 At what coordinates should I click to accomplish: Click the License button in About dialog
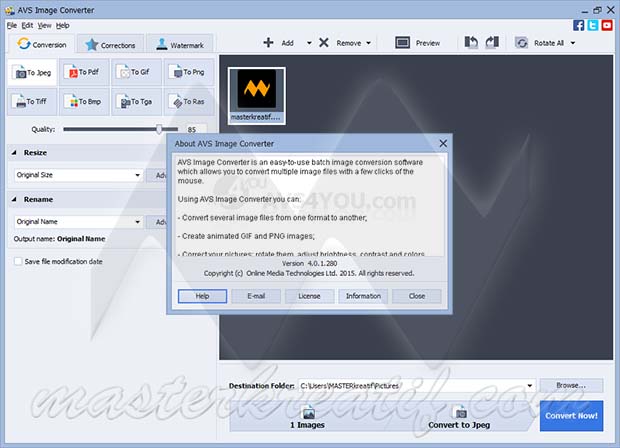[310, 296]
